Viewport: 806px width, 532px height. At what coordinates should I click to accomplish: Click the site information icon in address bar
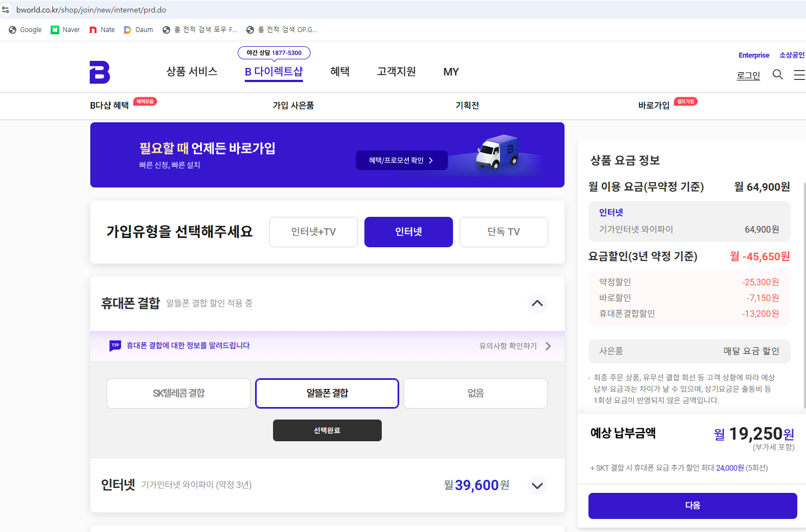pos(6,10)
